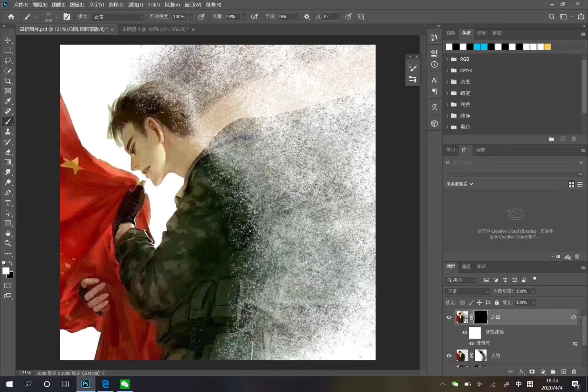The height and width of the screenshot is (392, 588).
Task: Hide the 总图 layer
Action: [449, 317]
